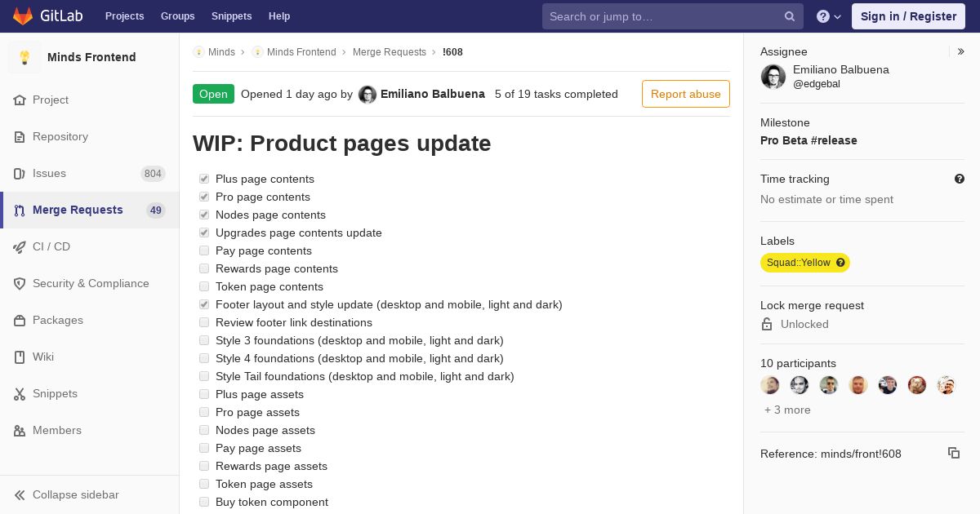Click the search magnifier icon

[790, 16]
